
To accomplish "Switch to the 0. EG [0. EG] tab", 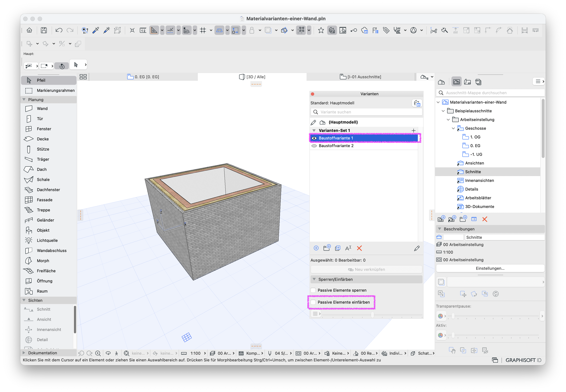I will [x=143, y=77].
